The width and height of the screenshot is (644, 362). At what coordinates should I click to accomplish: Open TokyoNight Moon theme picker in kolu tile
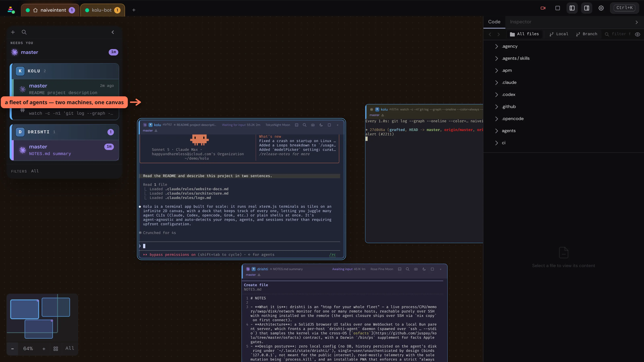[278, 125]
